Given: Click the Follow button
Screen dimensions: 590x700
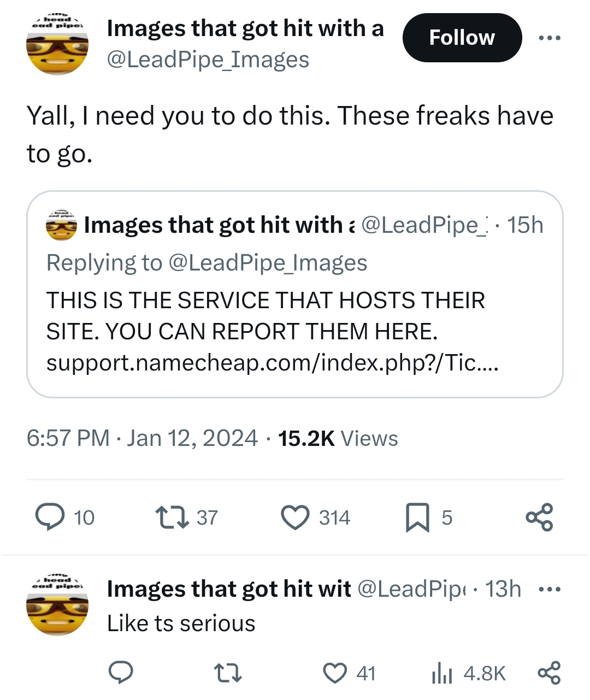Looking at the screenshot, I should coord(462,38).
